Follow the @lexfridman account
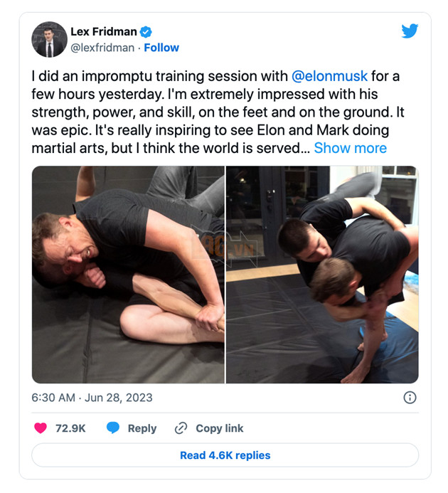 coord(161,48)
